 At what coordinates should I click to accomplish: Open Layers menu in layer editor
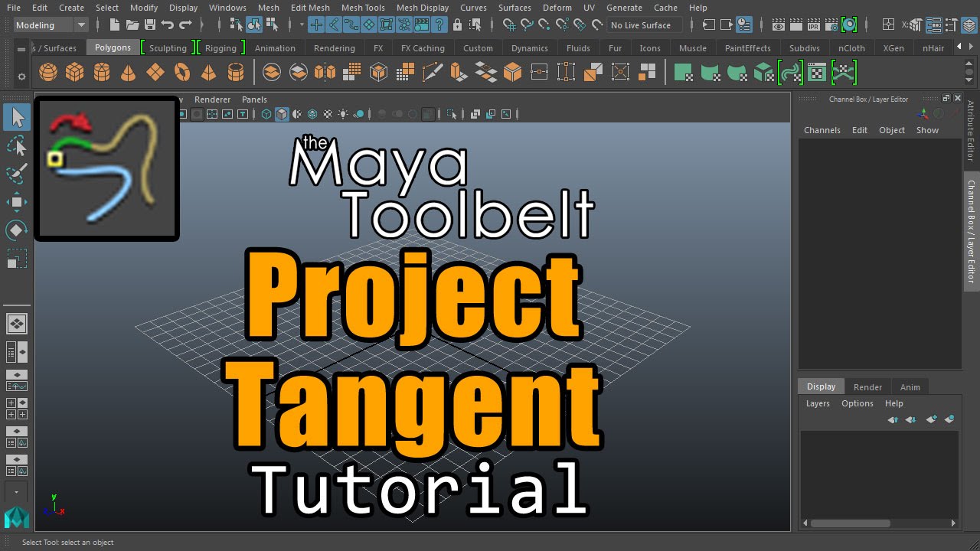818,403
